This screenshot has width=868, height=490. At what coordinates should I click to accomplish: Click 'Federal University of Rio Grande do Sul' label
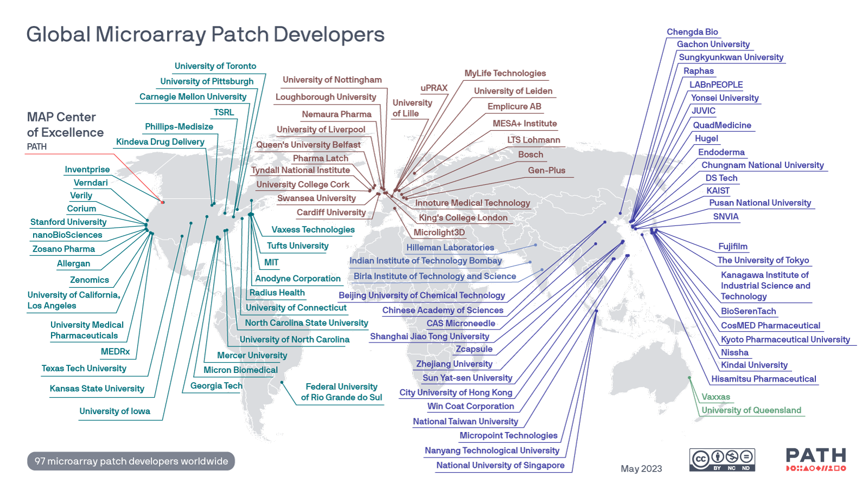pyautogui.click(x=342, y=392)
